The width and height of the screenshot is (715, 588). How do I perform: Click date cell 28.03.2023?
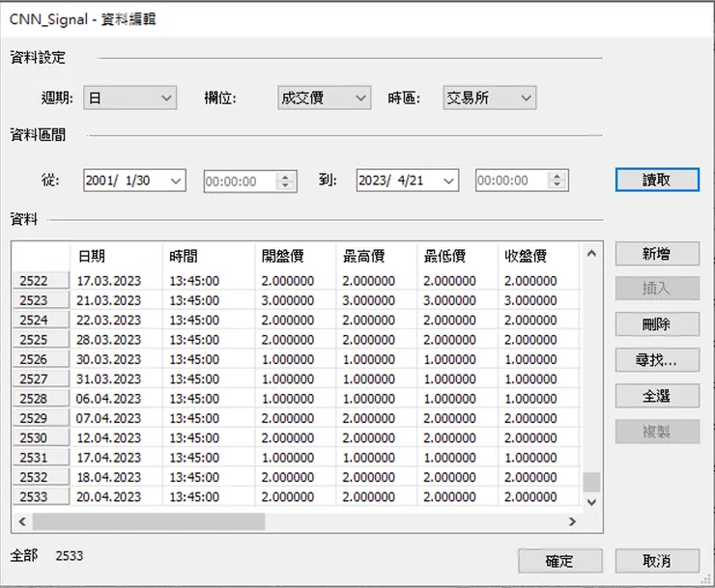(116, 340)
